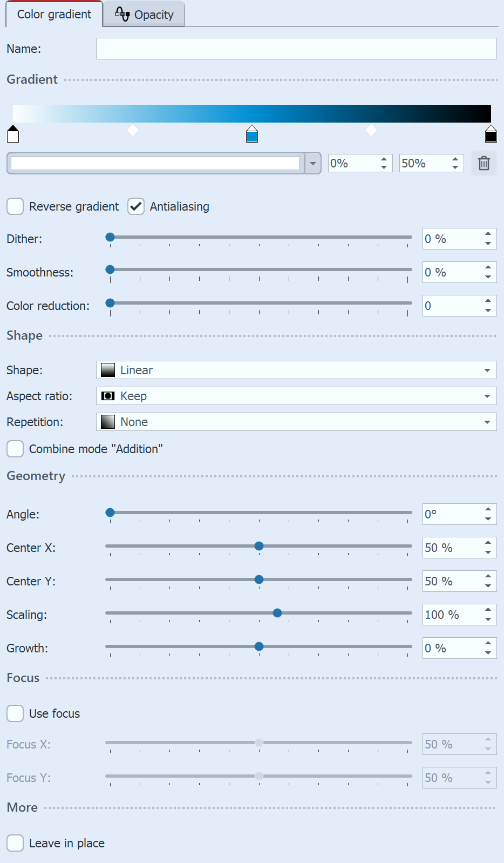The height and width of the screenshot is (863, 504).
Task: Click the left white diamond midpoint marker
Action: click(x=133, y=130)
